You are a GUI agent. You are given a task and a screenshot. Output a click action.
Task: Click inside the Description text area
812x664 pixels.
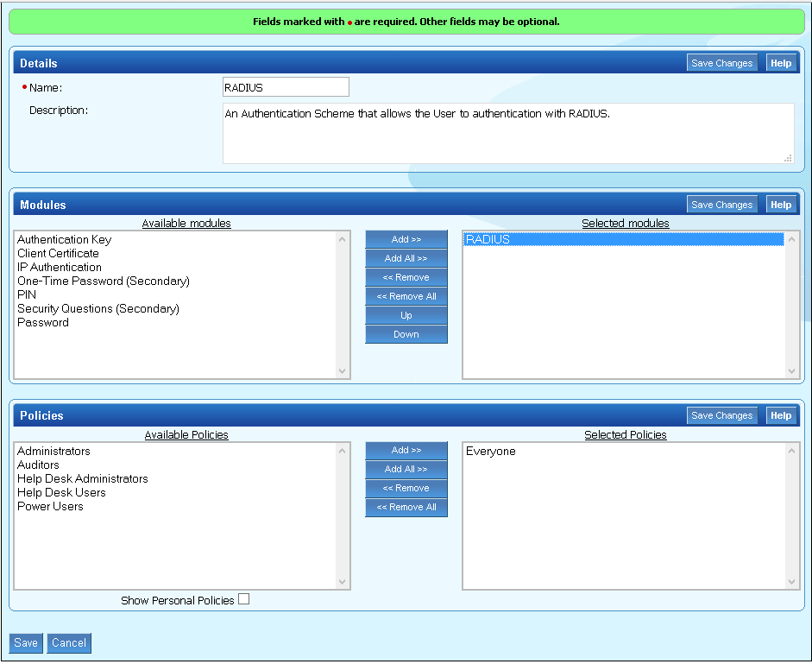coord(508,133)
